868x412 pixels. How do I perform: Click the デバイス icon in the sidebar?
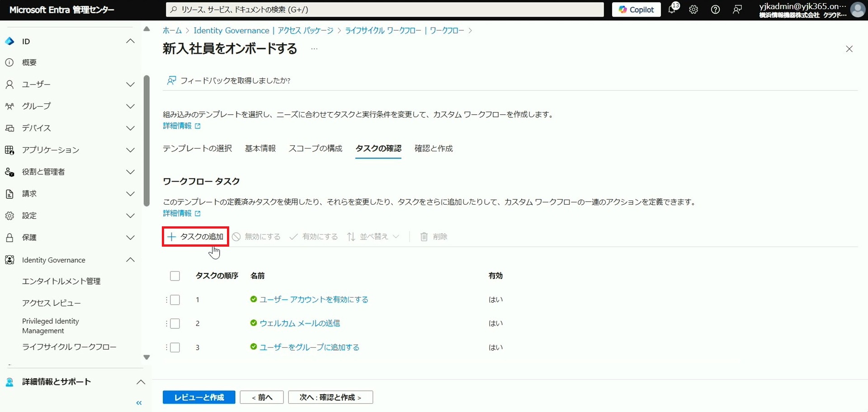[x=9, y=128]
